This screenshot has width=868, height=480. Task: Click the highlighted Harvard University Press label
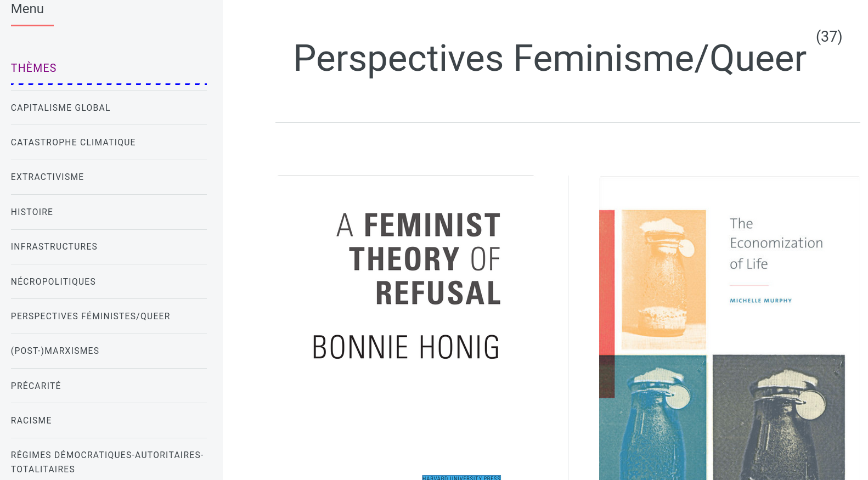(461, 477)
